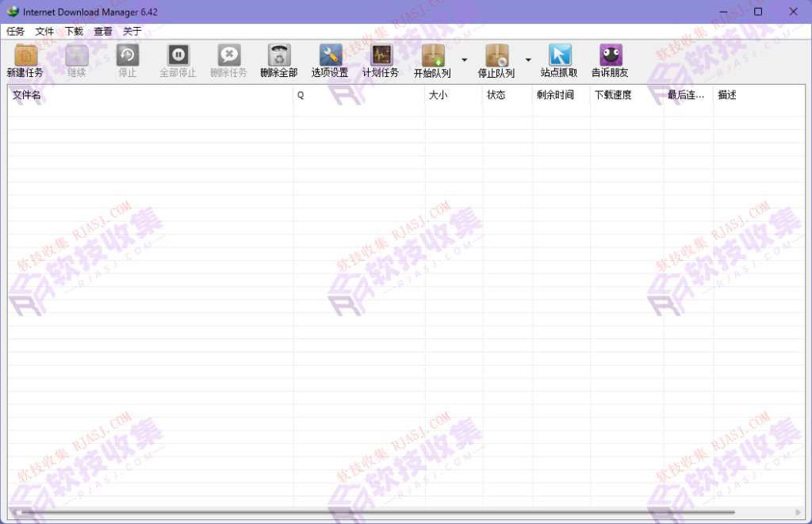This screenshot has width=812, height=524.
Task: Click the 关于 menu item
Action: click(131, 31)
